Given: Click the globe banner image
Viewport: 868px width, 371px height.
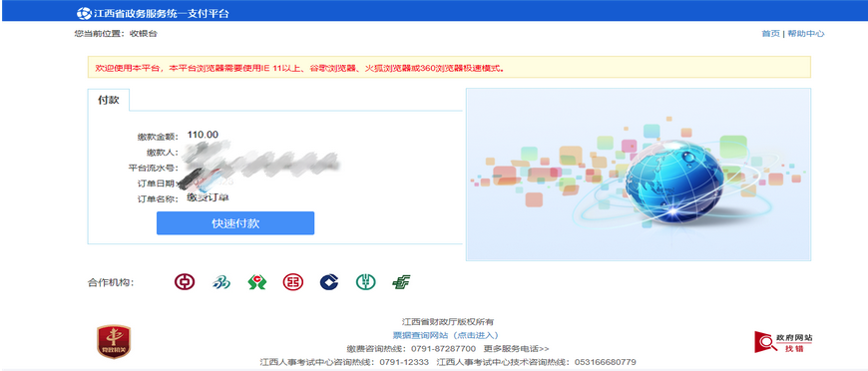Looking at the screenshot, I should point(639,175).
